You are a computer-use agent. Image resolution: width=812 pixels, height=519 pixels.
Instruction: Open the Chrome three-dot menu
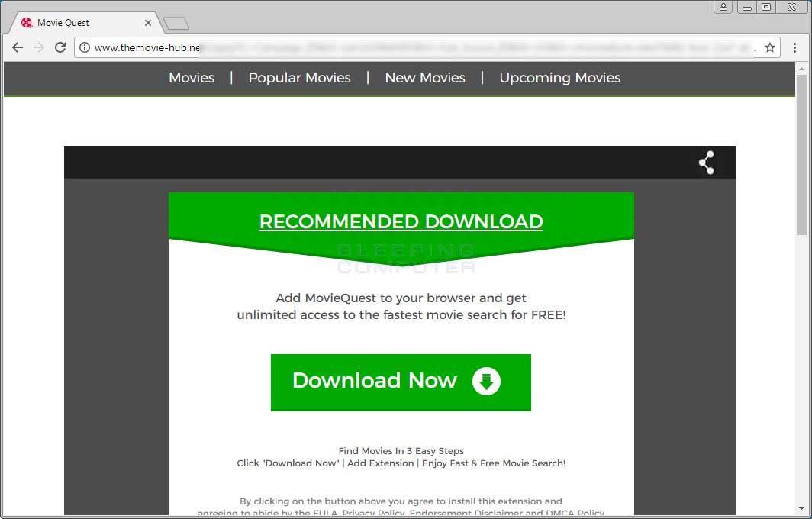(795, 47)
